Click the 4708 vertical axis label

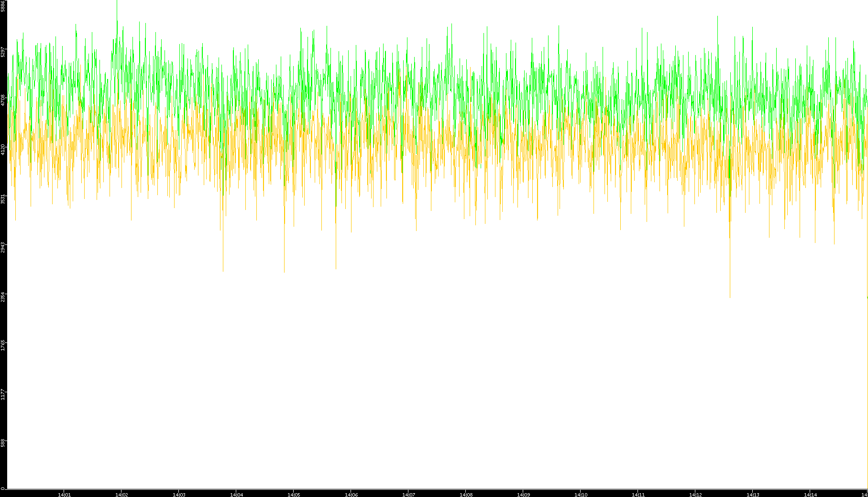(x=3, y=100)
